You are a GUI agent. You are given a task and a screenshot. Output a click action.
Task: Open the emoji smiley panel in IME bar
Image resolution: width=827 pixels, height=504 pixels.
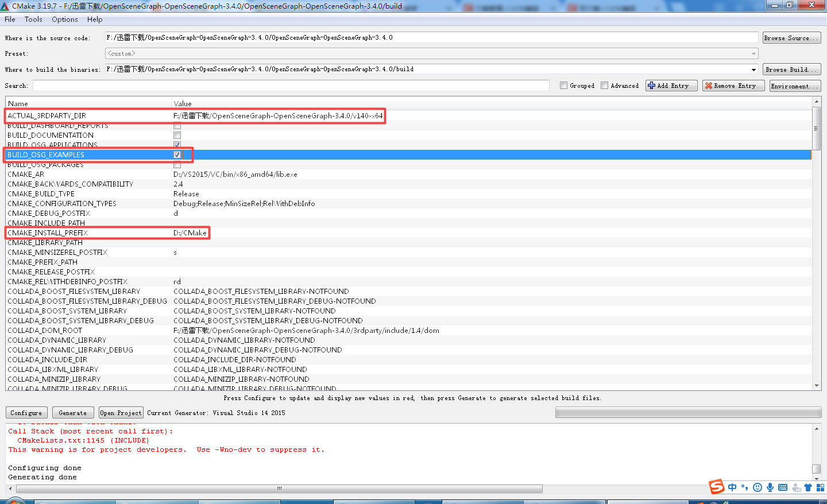tap(758, 487)
